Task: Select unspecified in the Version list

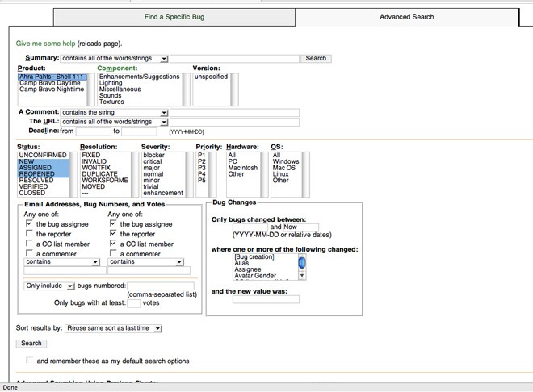Action: pos(211,77)
